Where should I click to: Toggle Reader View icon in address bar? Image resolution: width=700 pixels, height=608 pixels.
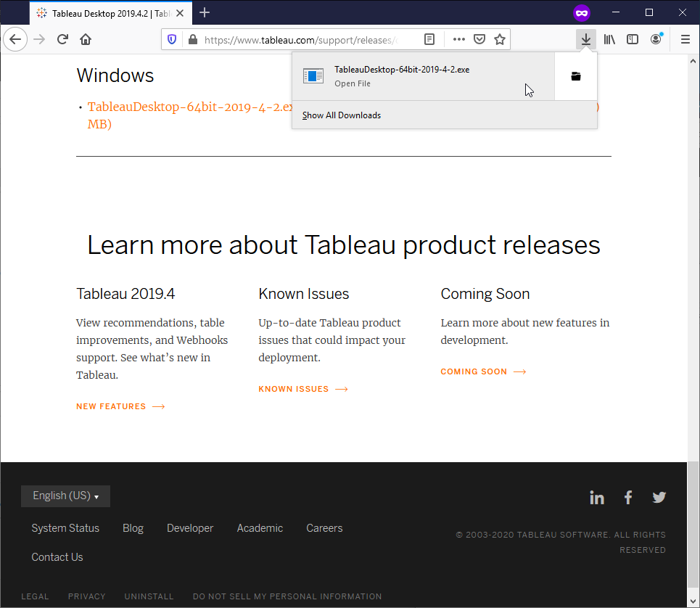pos(429,39)
